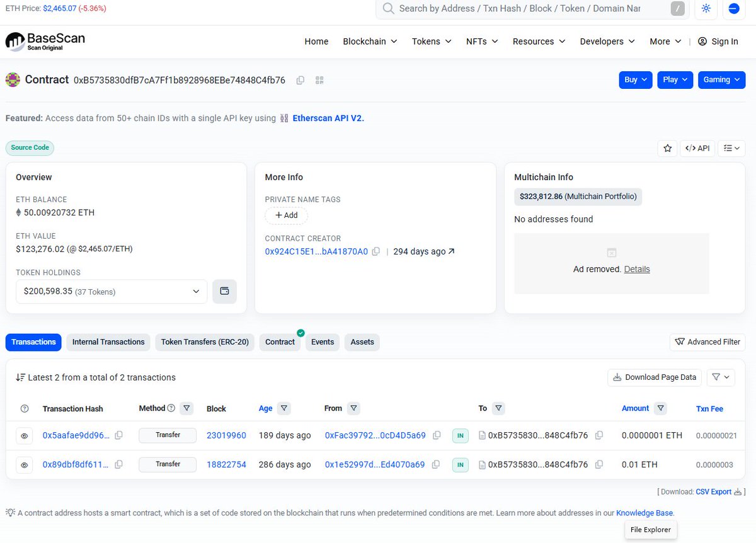The height and width of the screenshot is (543, 756).
Task: Expand the More menu
Action: point(665,42)
